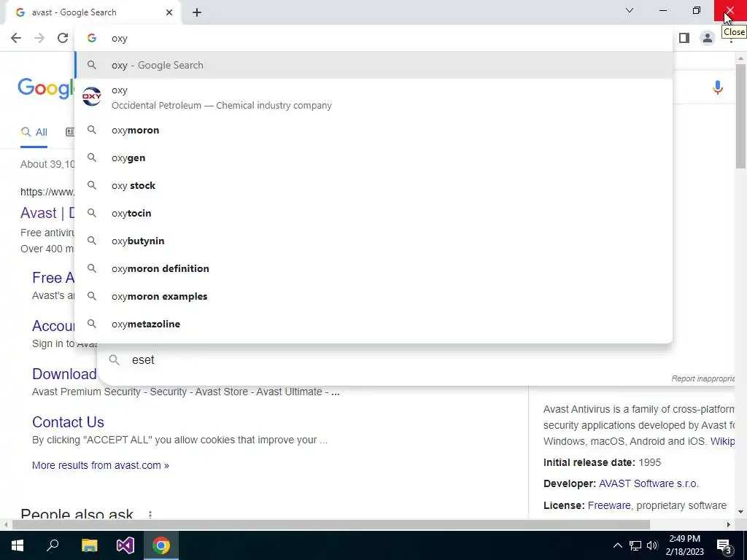Image resolution: width=747 pixels, height=560 pixels.
Task: Click the horizontal scrollbar left arrow
Action: [6, 524]
